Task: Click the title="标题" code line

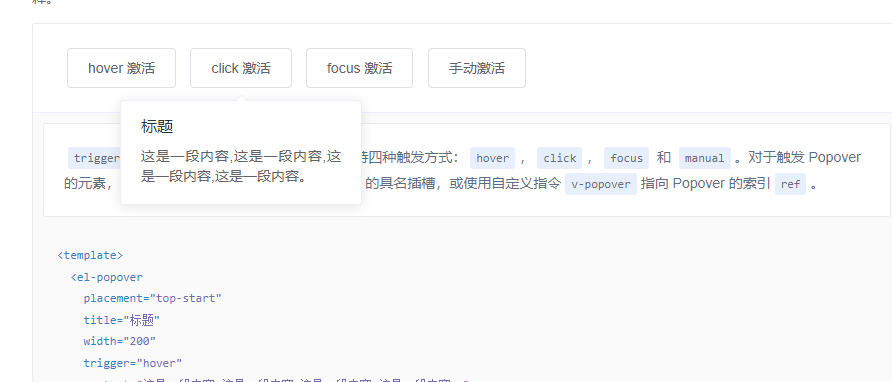Action: pyautogui.click(x=122, y=320)
